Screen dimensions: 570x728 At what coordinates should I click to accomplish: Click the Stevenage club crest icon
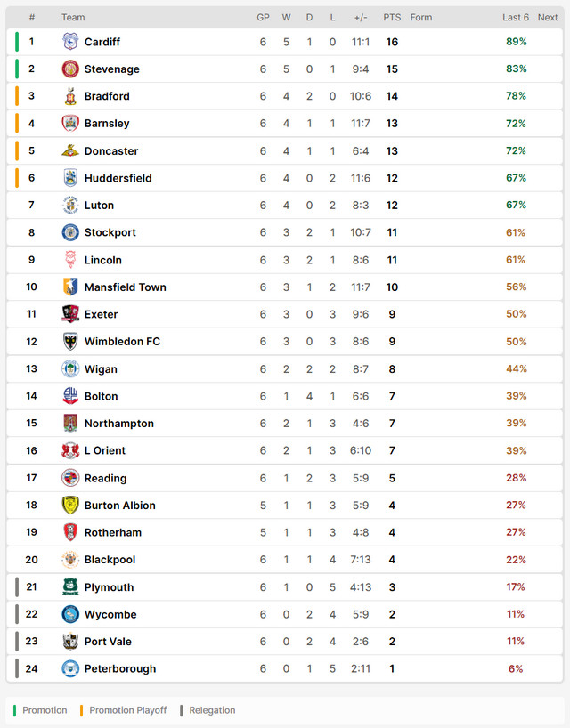tap(70, 69)
